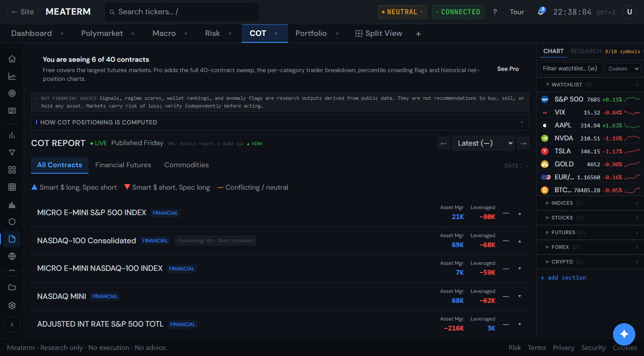Open the four-squares apps icon in sidebar
Screen dimensions: 644x356
pyautogui.click(x=12, y=170)
